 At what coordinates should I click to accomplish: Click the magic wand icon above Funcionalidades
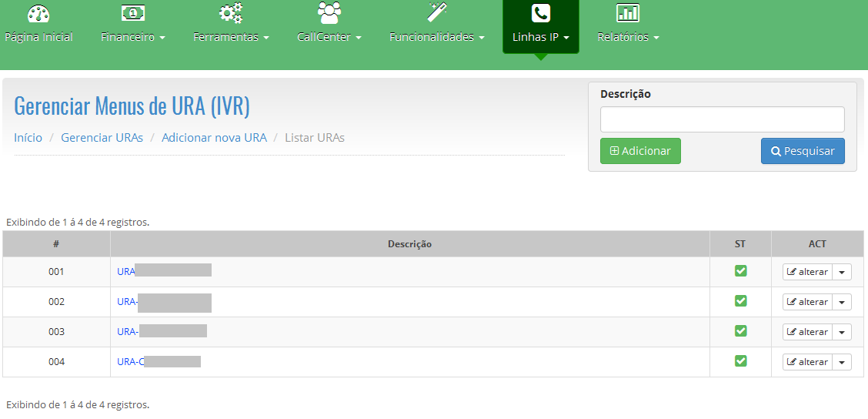click(437, 13)
